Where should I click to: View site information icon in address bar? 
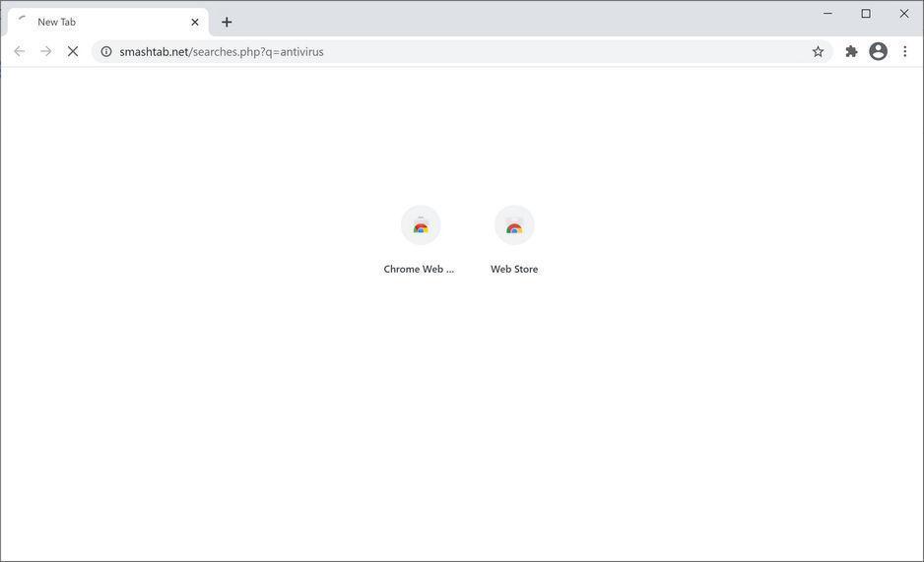[x=106, y=52]
